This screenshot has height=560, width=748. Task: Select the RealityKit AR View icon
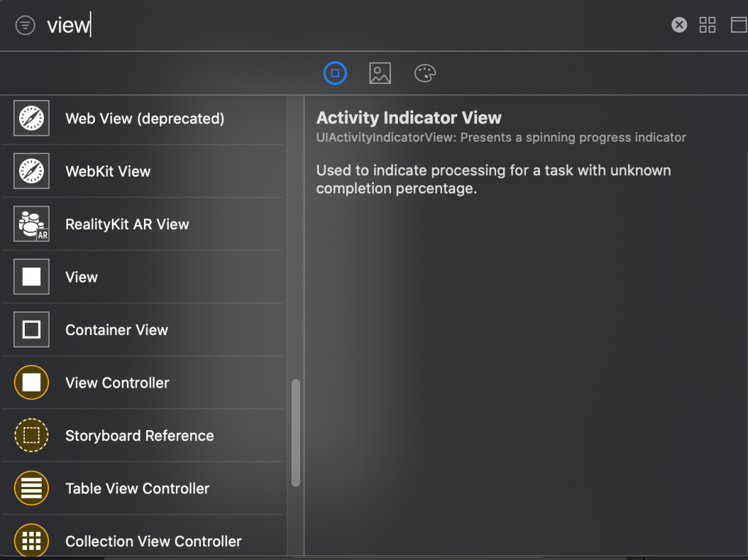click(31, 224)
